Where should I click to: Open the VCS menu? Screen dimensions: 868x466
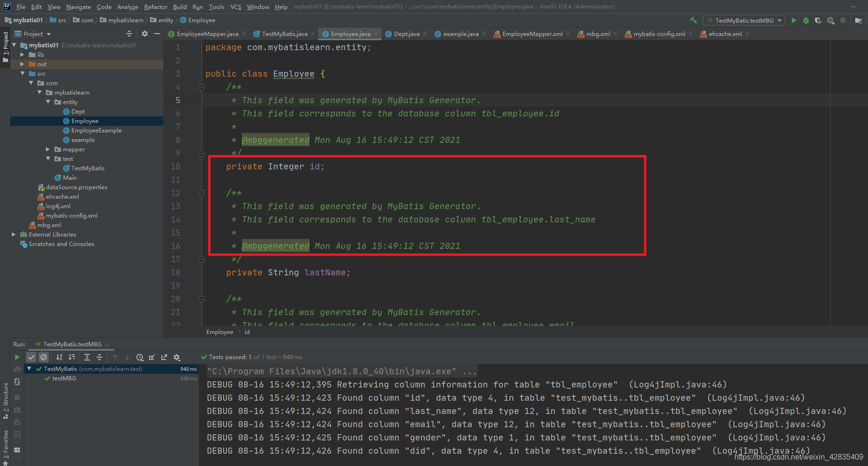[236, 7]
